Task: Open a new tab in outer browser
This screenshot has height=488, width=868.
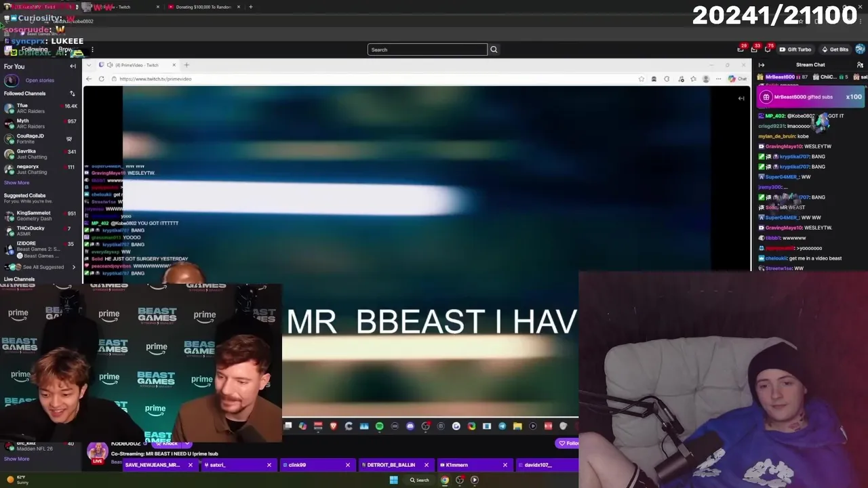Action: tap(250, 7)
